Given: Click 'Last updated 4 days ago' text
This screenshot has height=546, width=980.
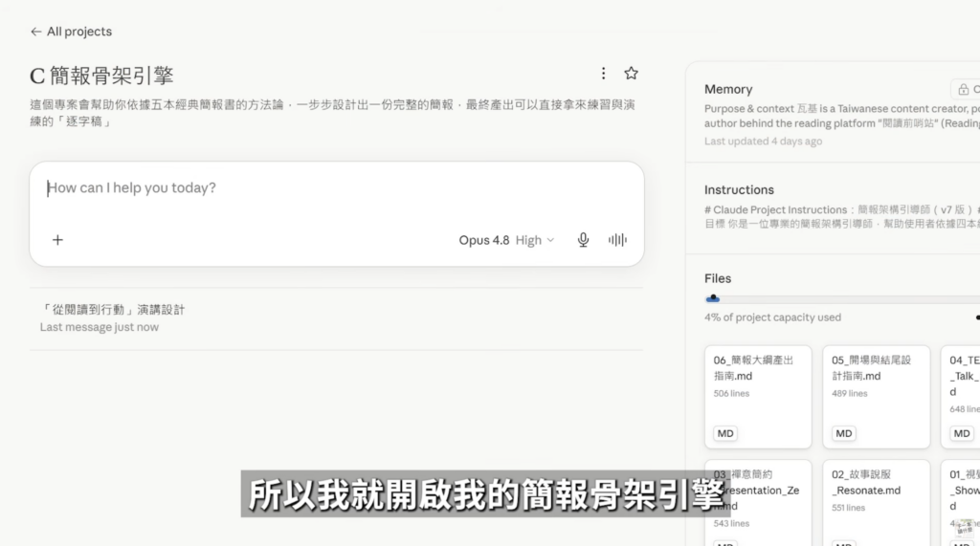Looking at the screenshot, I should (763, 142).
